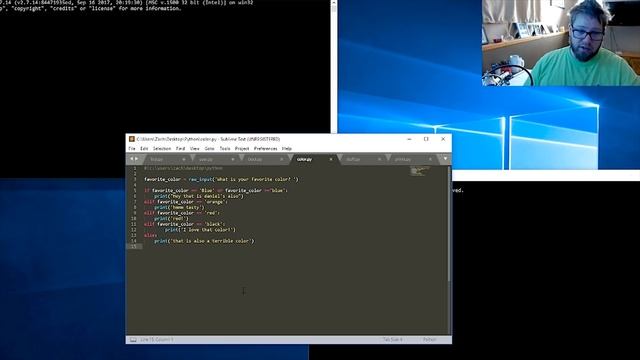Open the Help menu

click(287, 149)
